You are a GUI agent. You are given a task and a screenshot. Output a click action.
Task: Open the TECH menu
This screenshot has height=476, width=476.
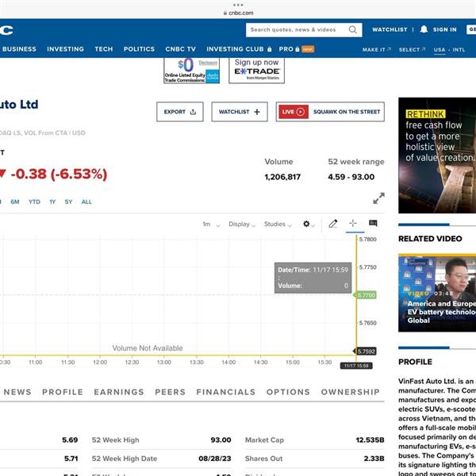point(103,49)
